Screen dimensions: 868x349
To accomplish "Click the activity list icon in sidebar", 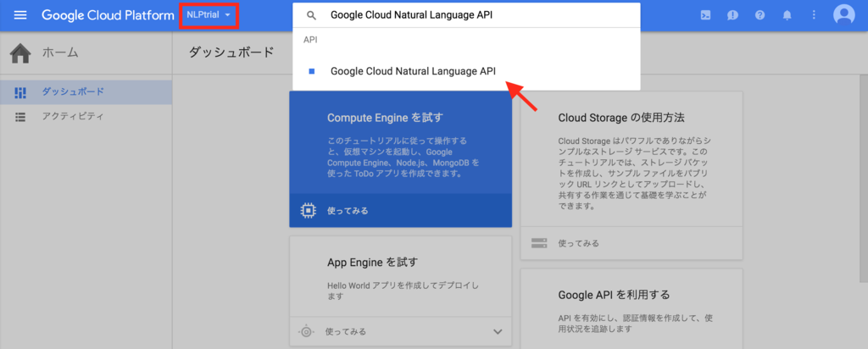I will coord(20,117).
